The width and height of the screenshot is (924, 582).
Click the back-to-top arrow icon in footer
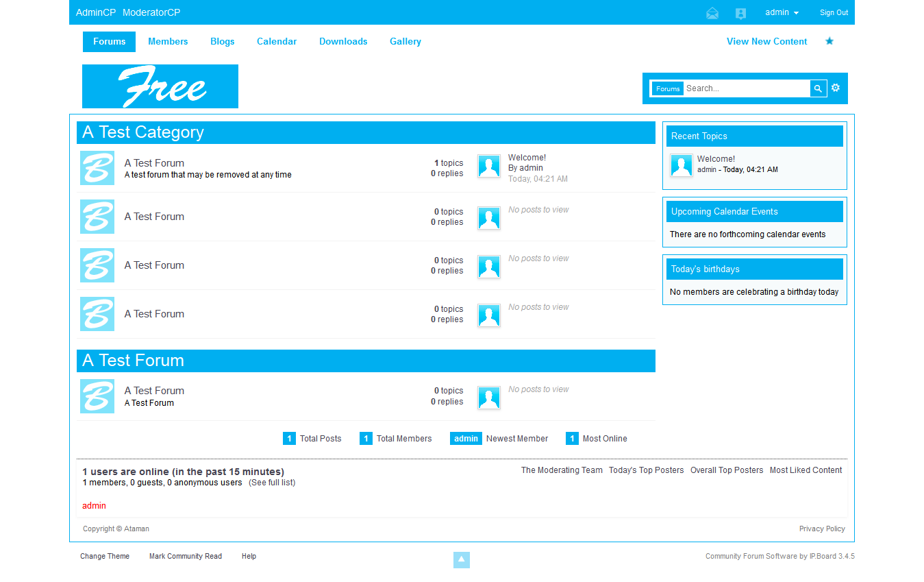coord(462,560)
